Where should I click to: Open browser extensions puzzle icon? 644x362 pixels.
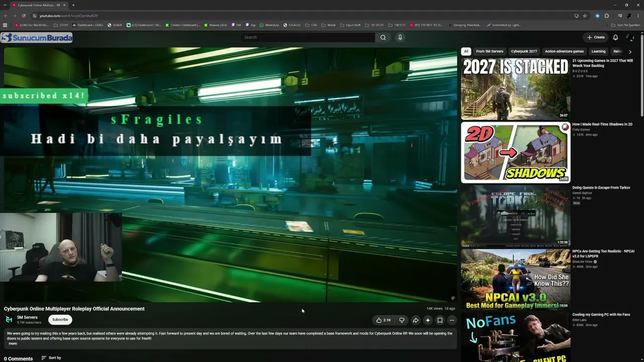coord(607,16)
